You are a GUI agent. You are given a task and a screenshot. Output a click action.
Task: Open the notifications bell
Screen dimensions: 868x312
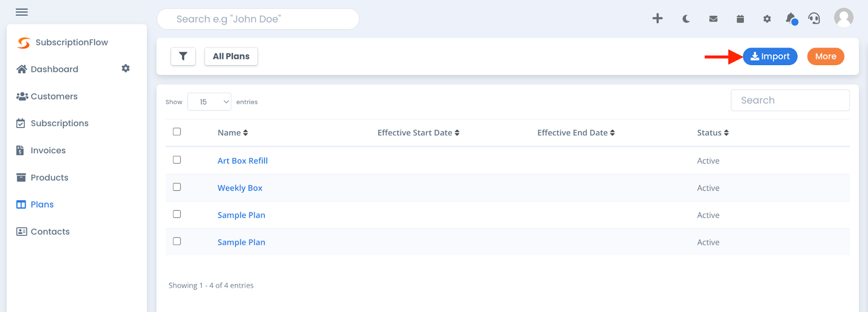792,18
